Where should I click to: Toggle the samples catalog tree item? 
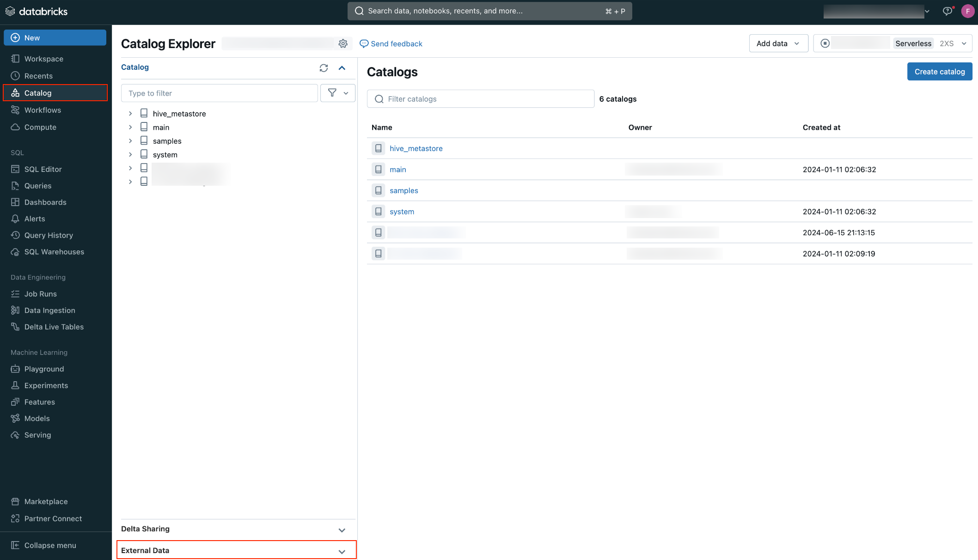(130, 141)
